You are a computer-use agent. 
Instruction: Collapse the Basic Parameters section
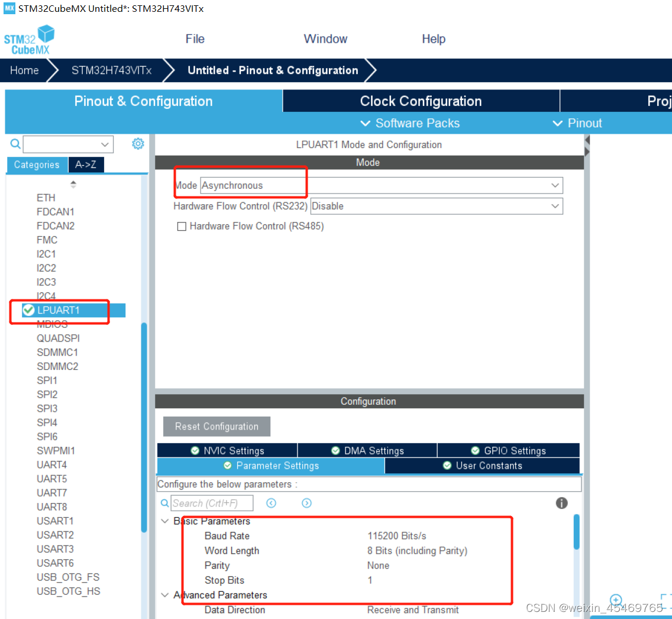click(164, 521)
